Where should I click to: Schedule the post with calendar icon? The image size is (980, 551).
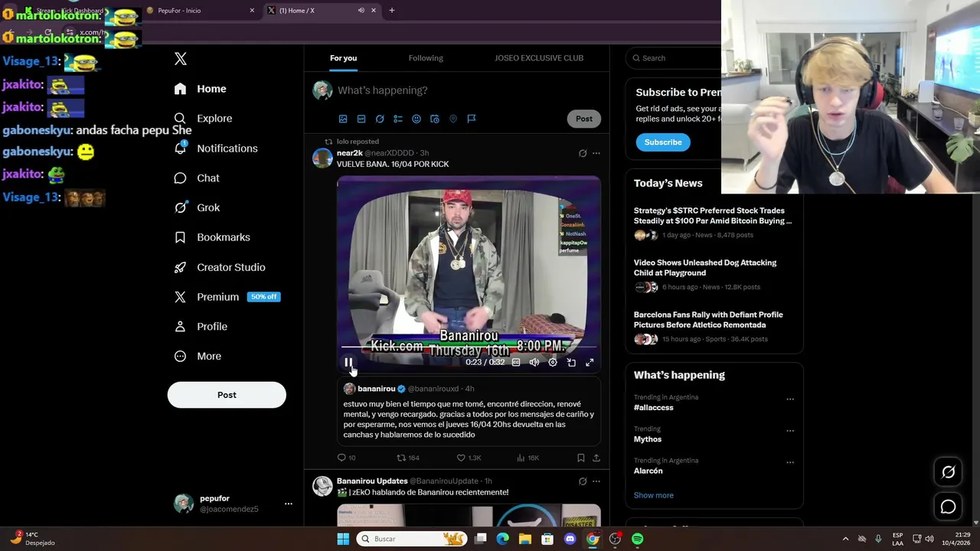(435, 119)
